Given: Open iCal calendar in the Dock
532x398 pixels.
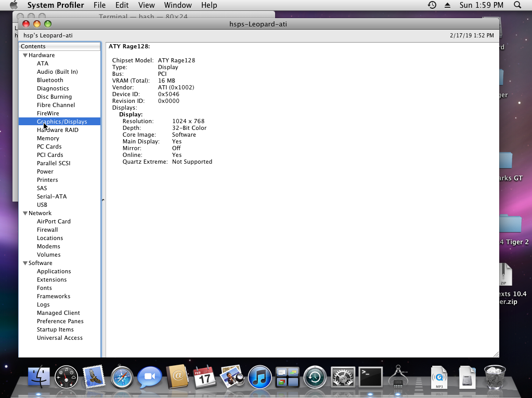Looking at the screenshot, I should coord(204,377).
